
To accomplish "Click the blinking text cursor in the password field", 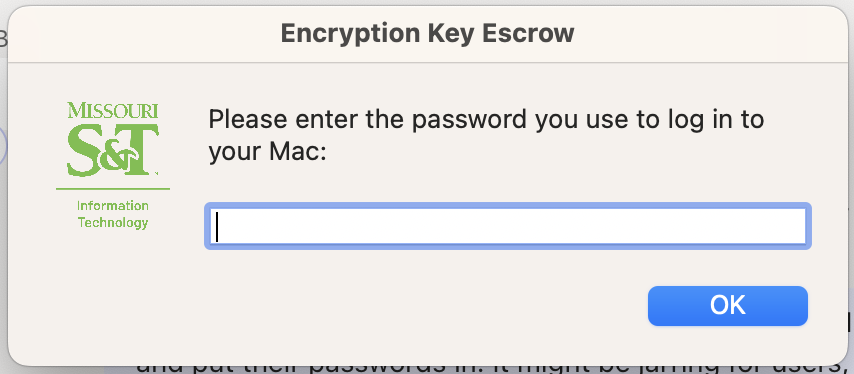I will tap(217, 226).
